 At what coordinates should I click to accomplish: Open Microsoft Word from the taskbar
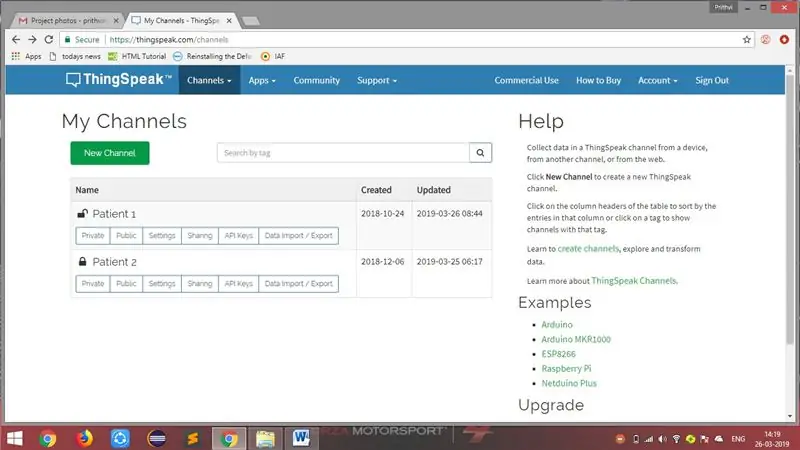point(301,438)
